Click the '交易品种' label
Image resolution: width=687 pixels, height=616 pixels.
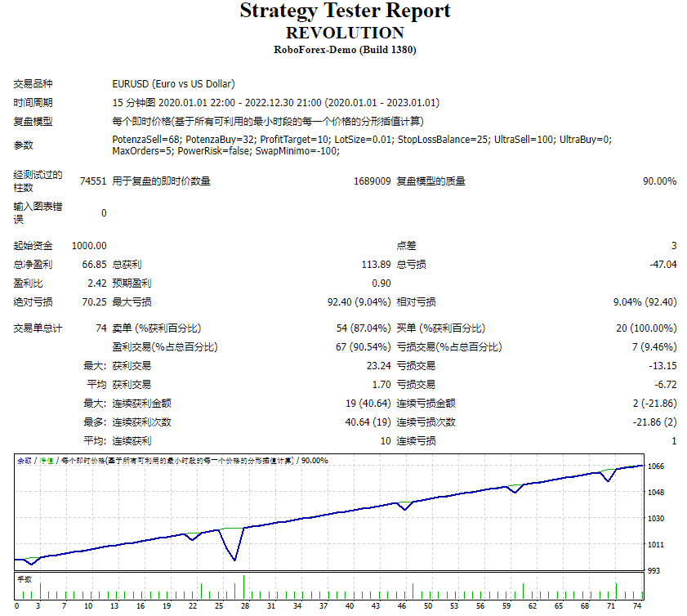33,83
